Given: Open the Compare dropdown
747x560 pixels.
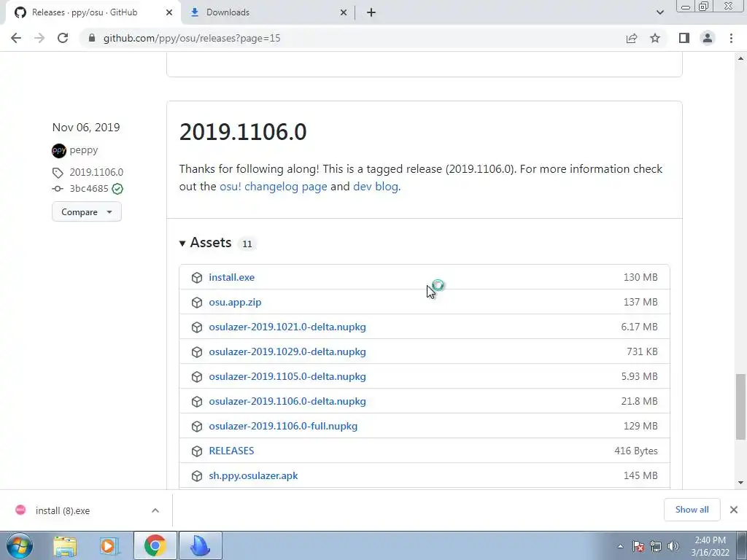Looking at the screenshot, I should [87, 212].
